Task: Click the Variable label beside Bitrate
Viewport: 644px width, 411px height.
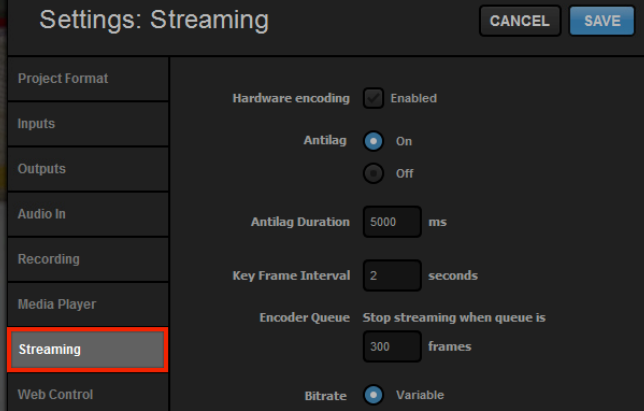Action: [420, 395]
